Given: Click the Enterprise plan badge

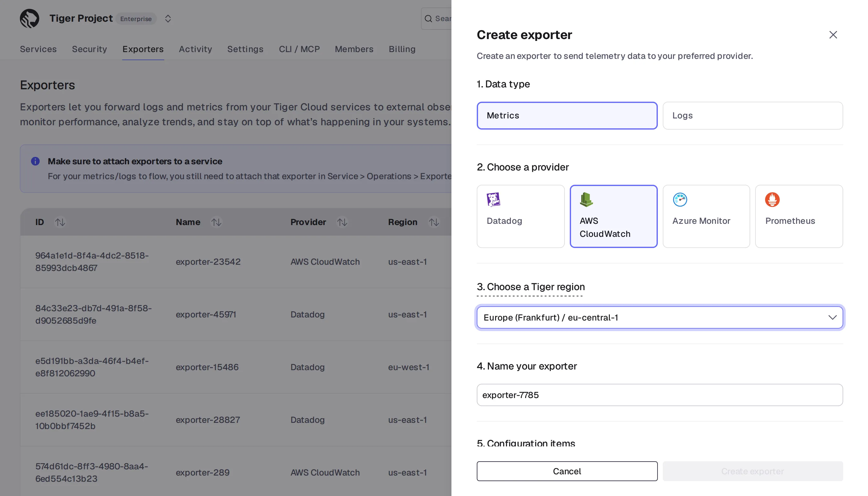Looking at the screenshot, I should pos(136,19).
